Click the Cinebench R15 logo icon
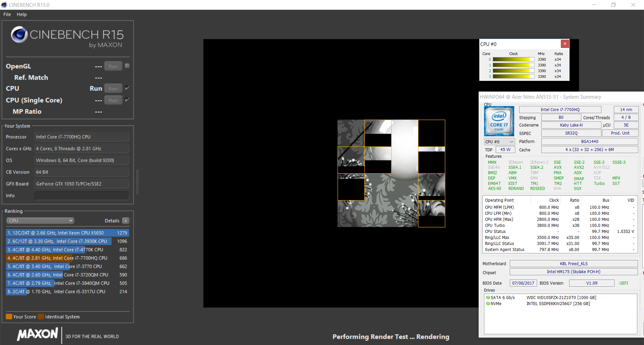The height and width of the screenshot is (345, 644). pyautogui.click(x=19, y=35)
